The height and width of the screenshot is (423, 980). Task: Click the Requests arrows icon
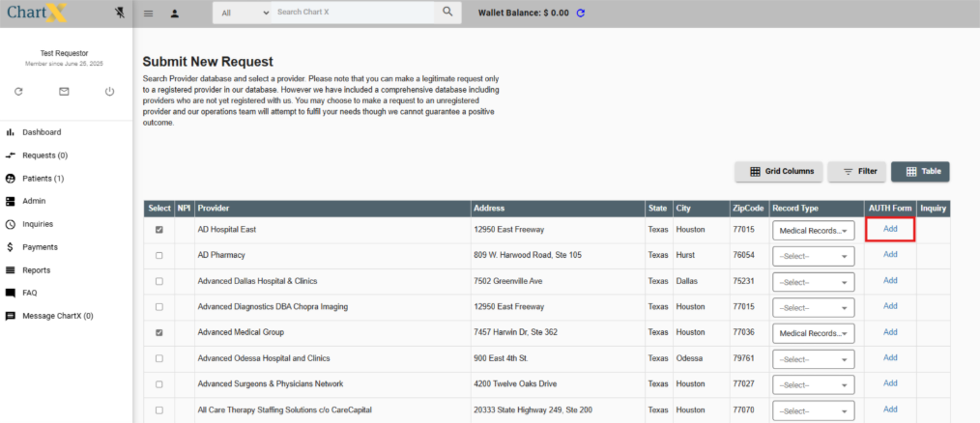[x=10, y=155]
